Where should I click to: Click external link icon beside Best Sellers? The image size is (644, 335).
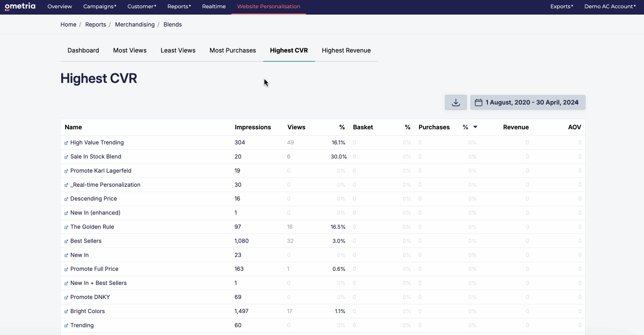tap(67, 241)
